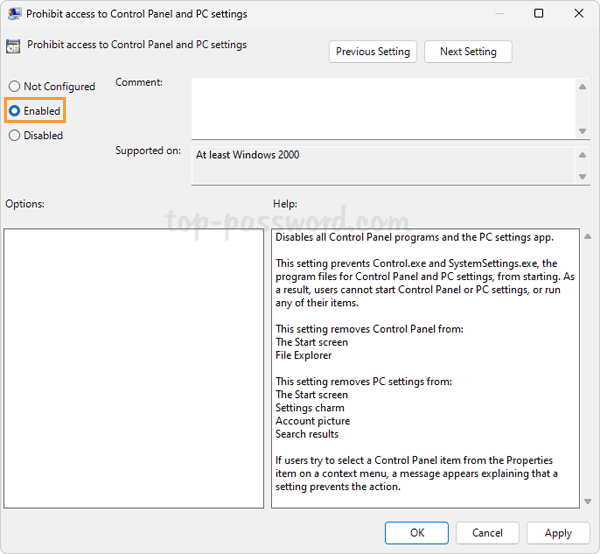Cancel the policy changes
This screenshot has height=554, width=600.
coord(487,533)
